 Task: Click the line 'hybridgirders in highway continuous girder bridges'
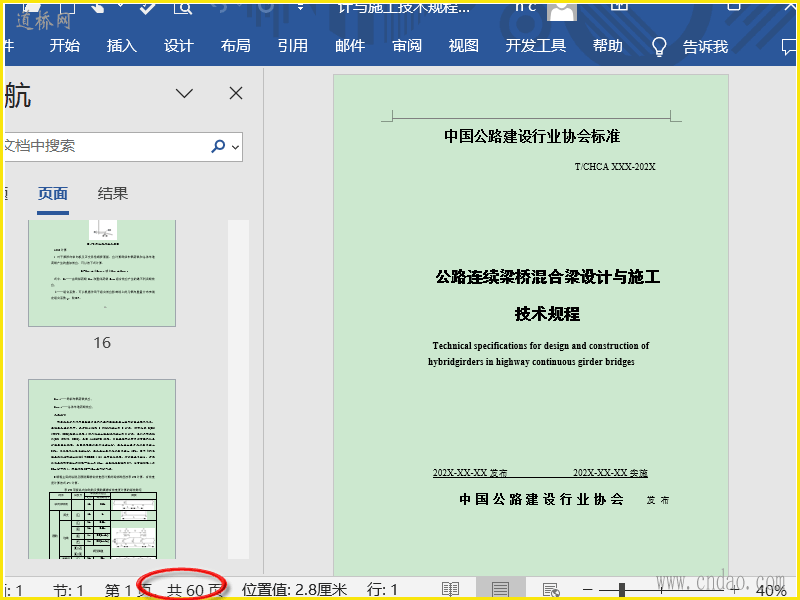tap(531, 362)
